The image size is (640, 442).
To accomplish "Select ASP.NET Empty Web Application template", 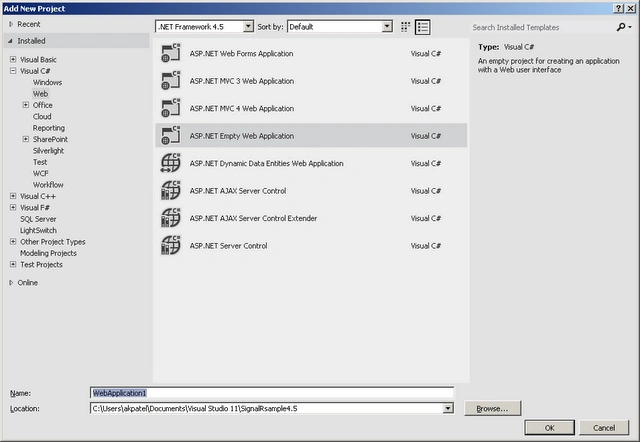I will pos(311,135).
